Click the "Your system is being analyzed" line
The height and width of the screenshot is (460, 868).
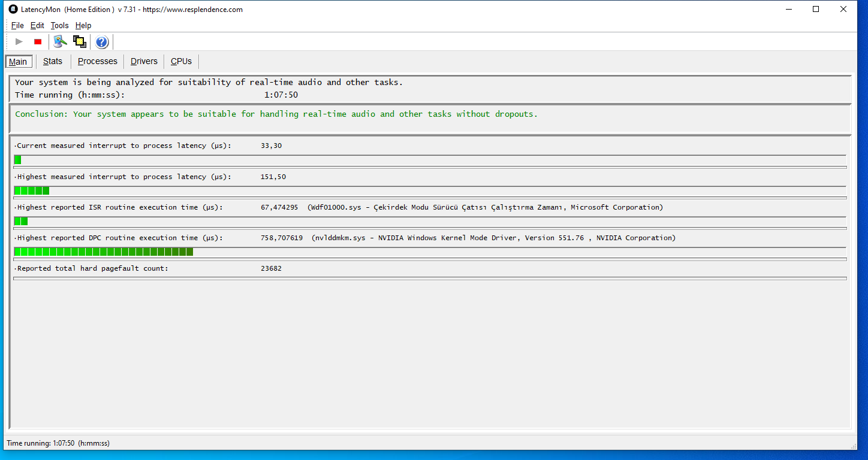pos(209,82)
